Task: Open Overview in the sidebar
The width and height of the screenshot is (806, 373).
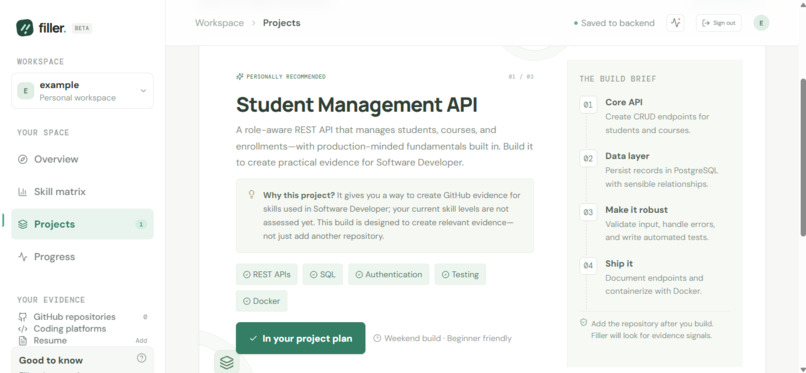Action: [x=82, y=159]
